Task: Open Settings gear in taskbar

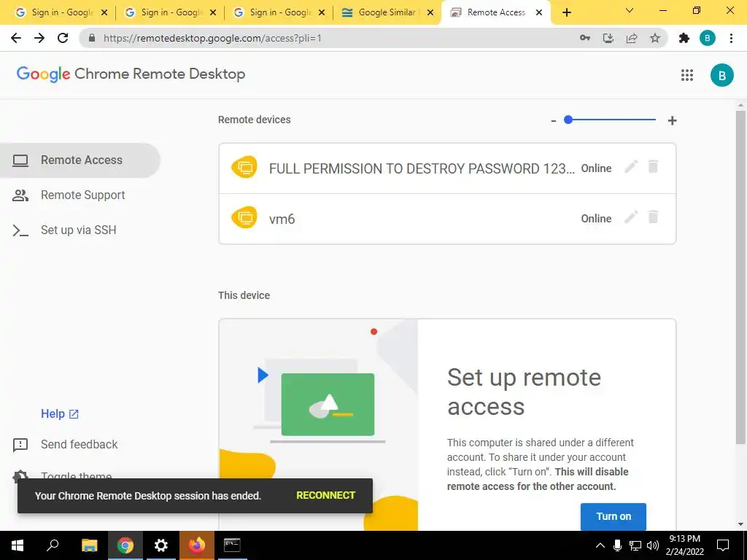Action: 161,545
